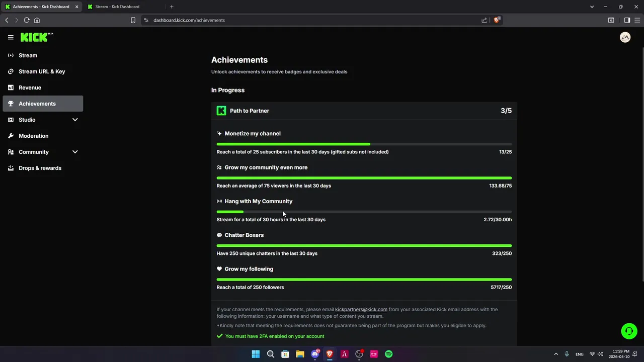Open Spotify from the taskbar
The width and height of the screenshot is (644, 362).
pos(389,354)
